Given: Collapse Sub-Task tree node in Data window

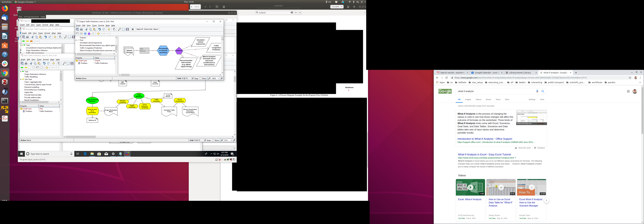Looking at the screenshot, I should [x=21, y=79].
